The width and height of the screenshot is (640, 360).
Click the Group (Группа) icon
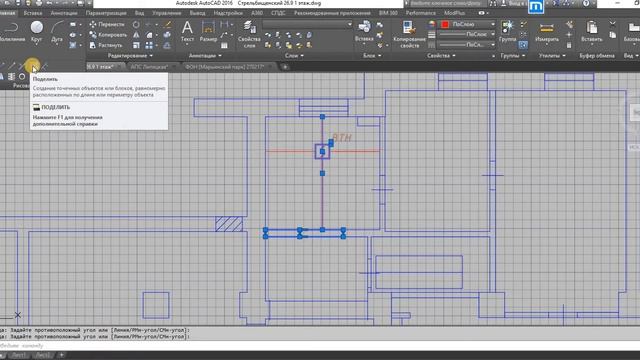tap(508, 32)
